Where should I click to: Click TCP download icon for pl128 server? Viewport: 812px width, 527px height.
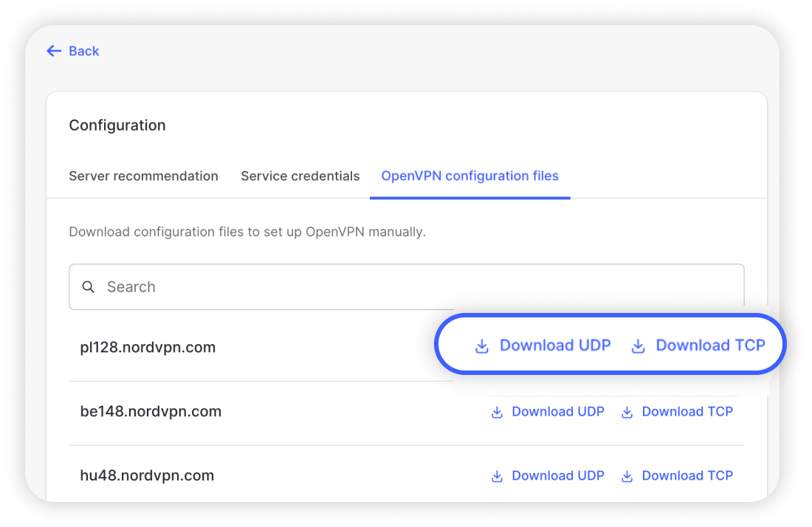point(639,346)
